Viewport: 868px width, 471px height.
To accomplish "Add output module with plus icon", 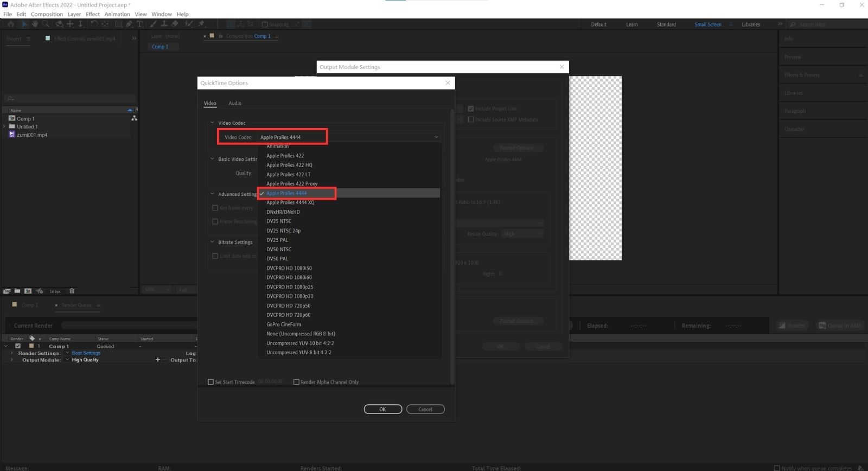I will coord(158,360).
